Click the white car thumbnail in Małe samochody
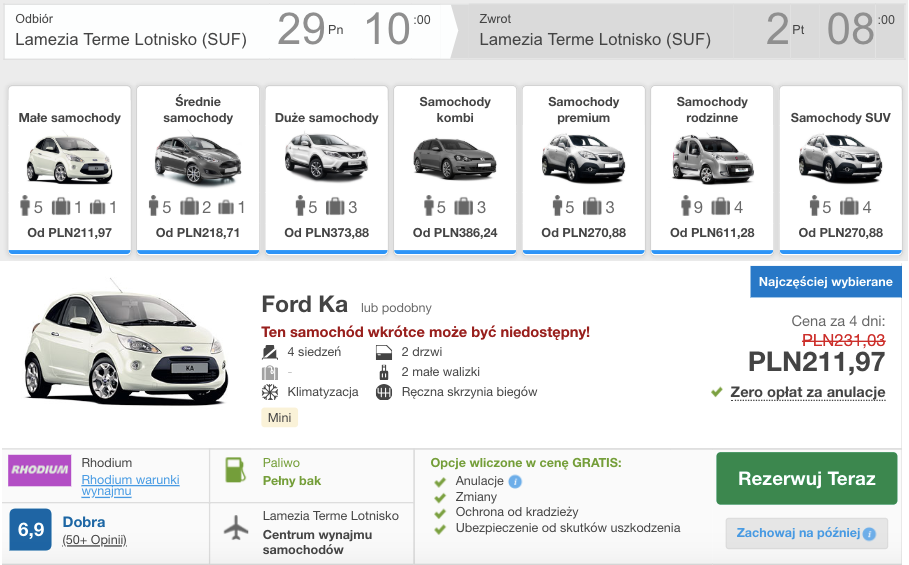Viewport: 909px width, 565px height. point(70,159)
